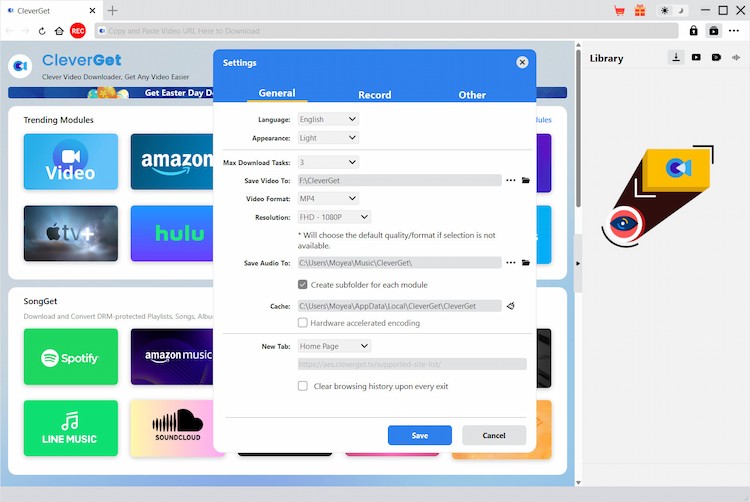Browse path for Save Video To

[x=511, y=180]
